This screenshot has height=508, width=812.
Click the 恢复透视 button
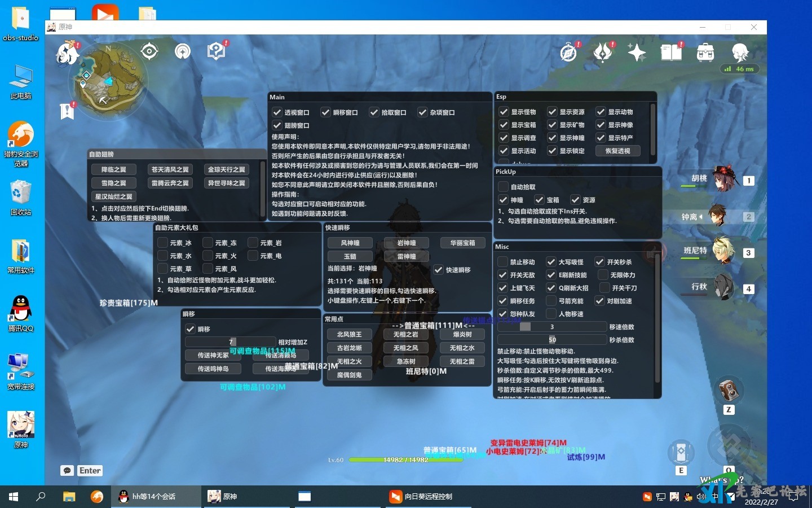pyautogui.click(x=618, y=151)
